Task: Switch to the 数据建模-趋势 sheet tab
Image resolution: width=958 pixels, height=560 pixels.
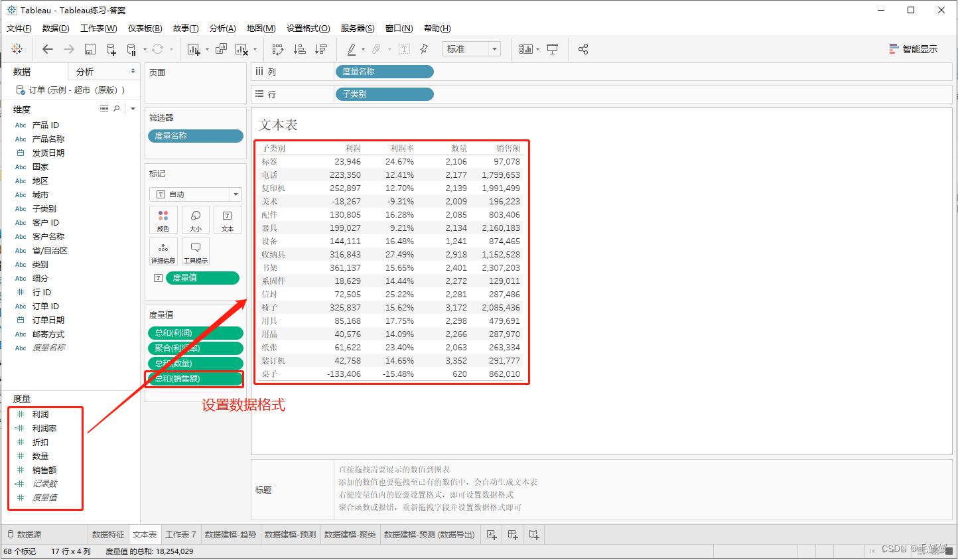Action: [230, 535]
